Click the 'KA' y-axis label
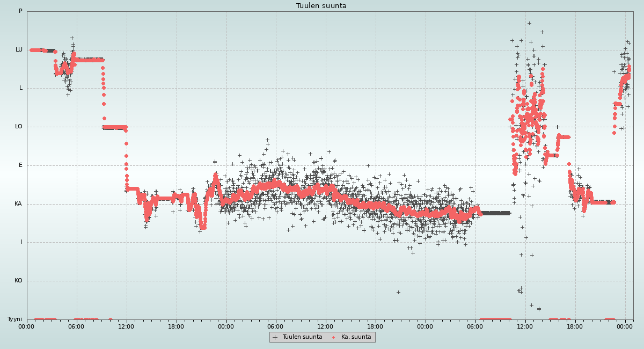This screenshot has width=644, height=349. click(19, 203)
